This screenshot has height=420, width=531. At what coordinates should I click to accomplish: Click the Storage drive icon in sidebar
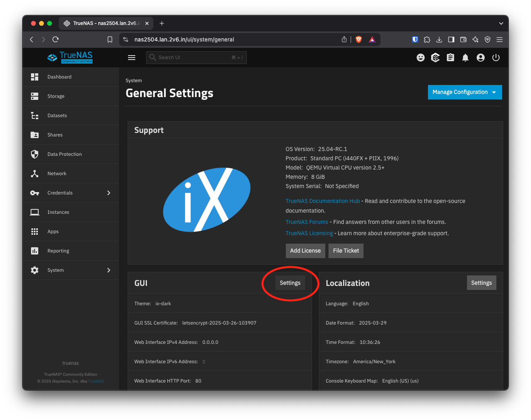[x=35, y=96]
